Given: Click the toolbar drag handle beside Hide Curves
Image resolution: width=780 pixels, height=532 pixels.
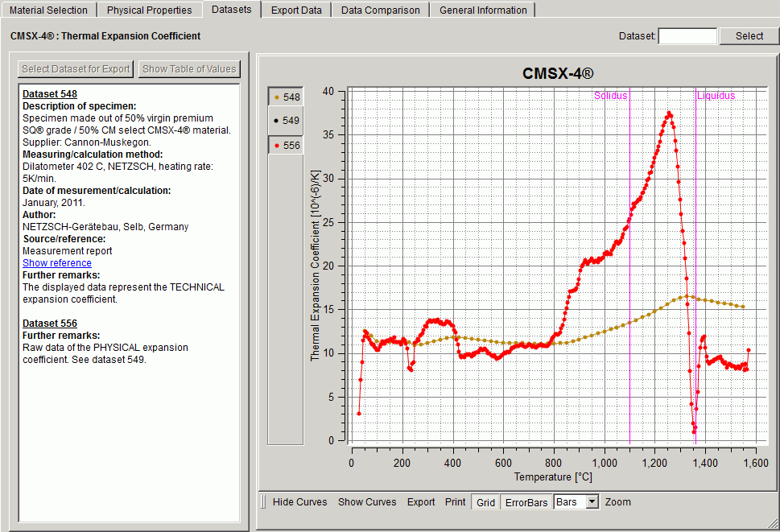Looking at the screenshot, I should pos(263,502).
